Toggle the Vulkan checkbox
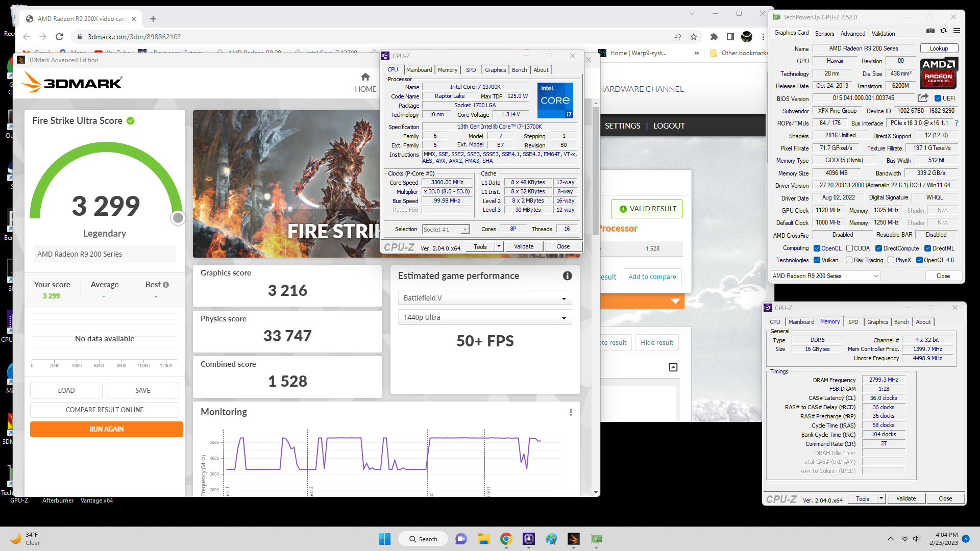The width and height of the screenshot is (980, 551). pos(817,260)
